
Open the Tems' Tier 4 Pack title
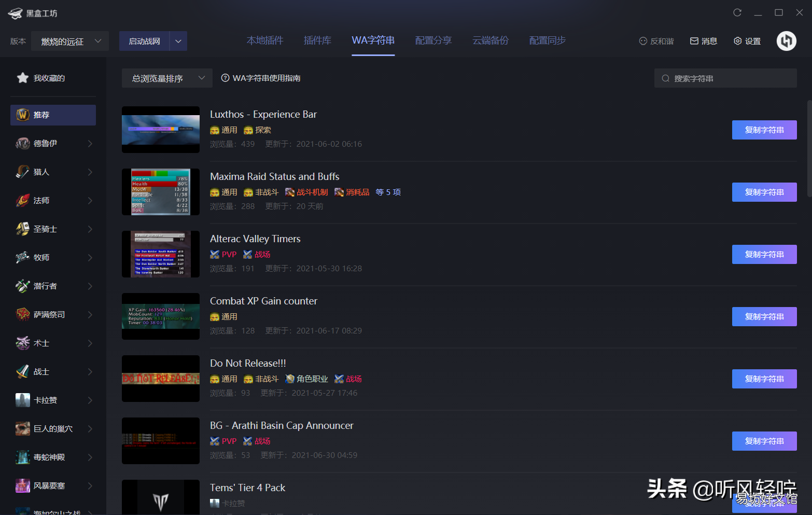click(247, 488)
